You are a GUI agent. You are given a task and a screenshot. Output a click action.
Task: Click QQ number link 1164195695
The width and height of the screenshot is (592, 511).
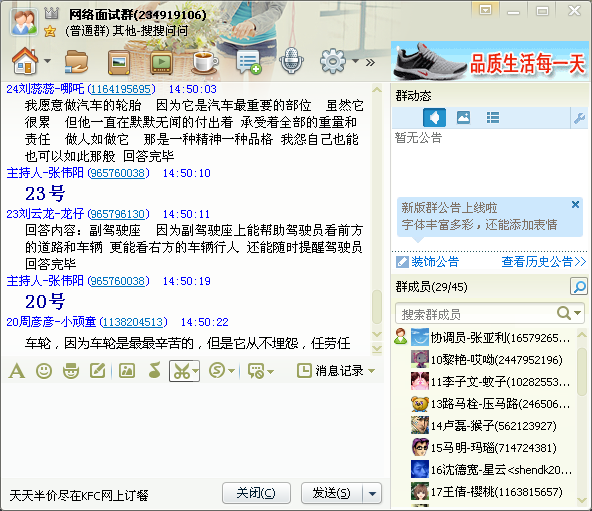click(121, 89)
